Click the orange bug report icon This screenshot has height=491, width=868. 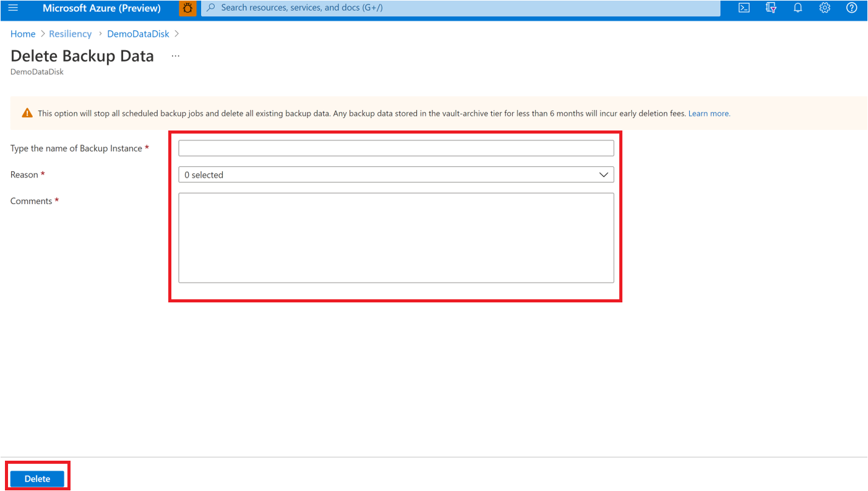point(187,8)
